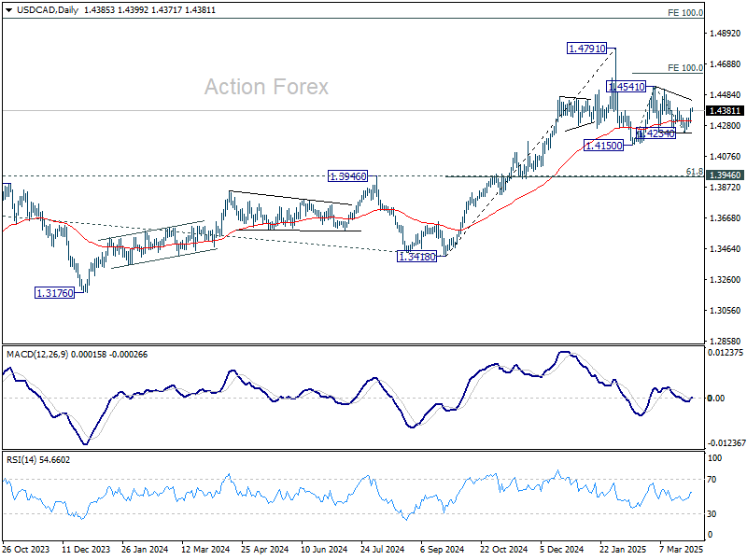Click the 1.39460 level tag on the price axis
The image size is (747, 560).
725,175
